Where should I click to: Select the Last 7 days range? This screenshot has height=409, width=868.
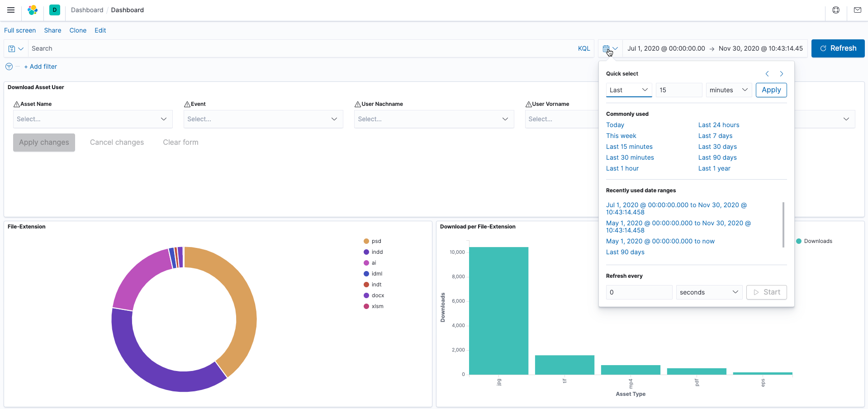(715, 136)
